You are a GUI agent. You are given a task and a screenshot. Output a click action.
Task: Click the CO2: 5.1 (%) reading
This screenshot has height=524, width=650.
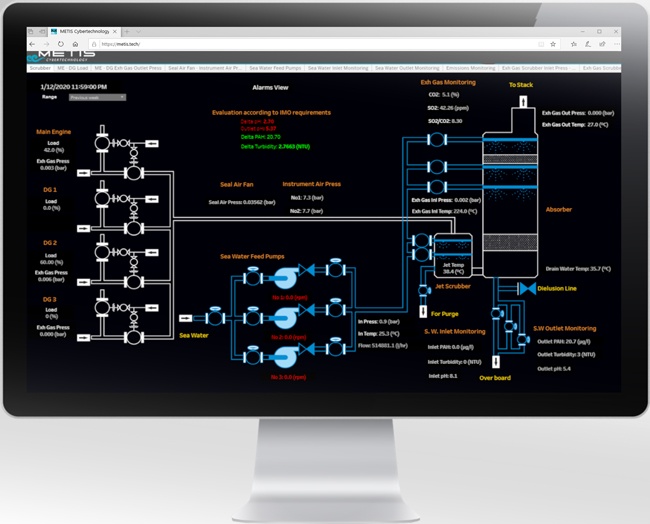444,95
